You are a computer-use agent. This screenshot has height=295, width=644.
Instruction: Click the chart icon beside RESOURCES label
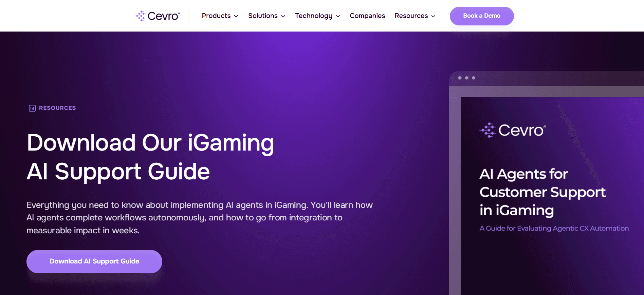tap(32, 108)
